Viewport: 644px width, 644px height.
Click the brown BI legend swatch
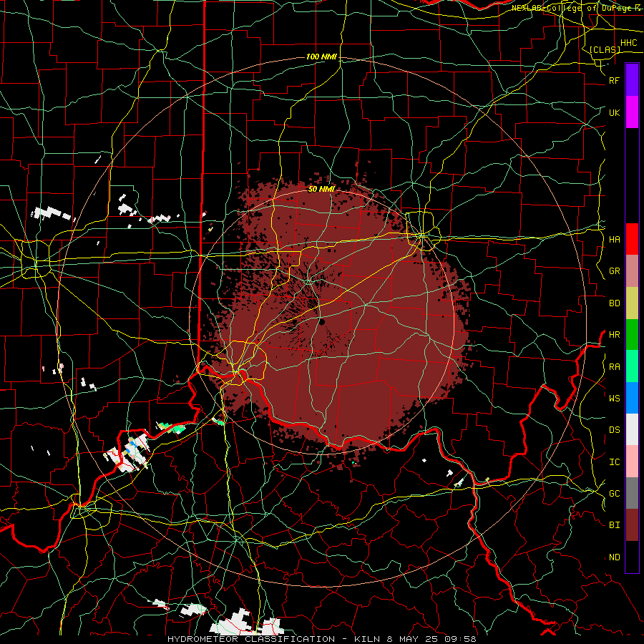[632, 525]
